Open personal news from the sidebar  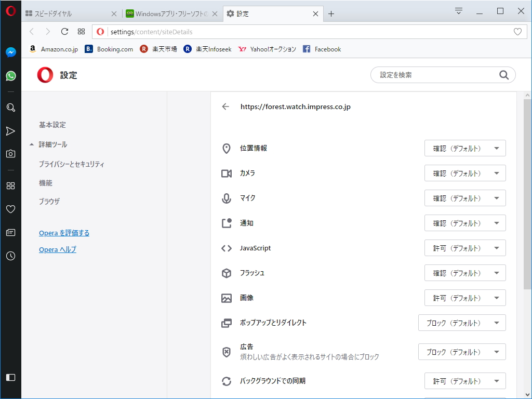click(x=10, y=232)
